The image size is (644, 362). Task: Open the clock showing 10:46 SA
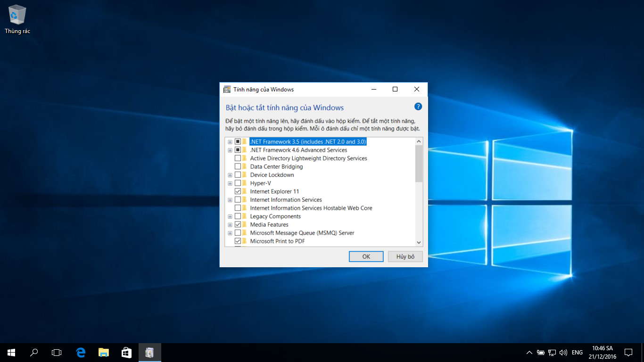(602, 352)
